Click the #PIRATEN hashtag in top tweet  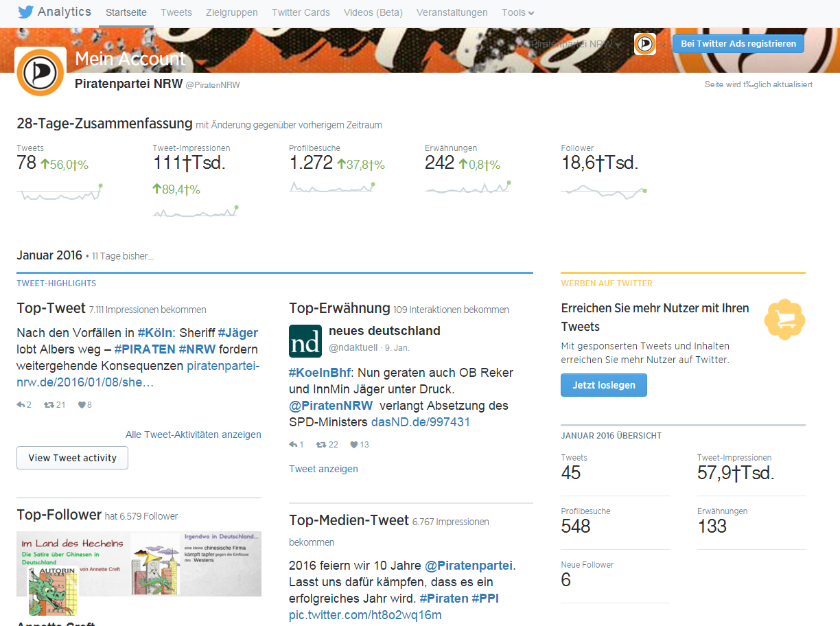(x=145, y=349)
